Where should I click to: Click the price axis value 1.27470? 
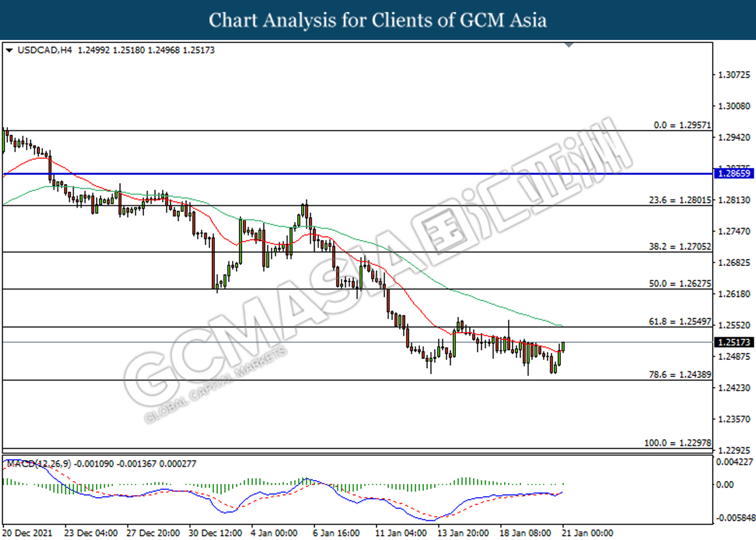point(734,231)
